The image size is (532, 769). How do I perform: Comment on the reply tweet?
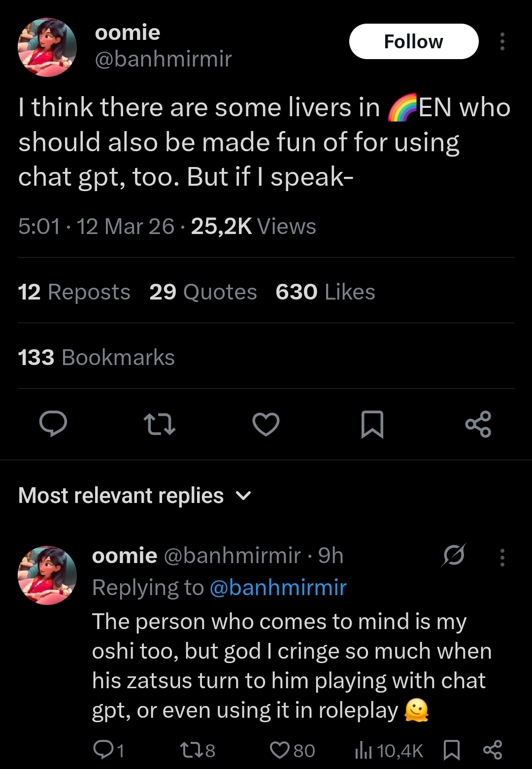[108, 750]
